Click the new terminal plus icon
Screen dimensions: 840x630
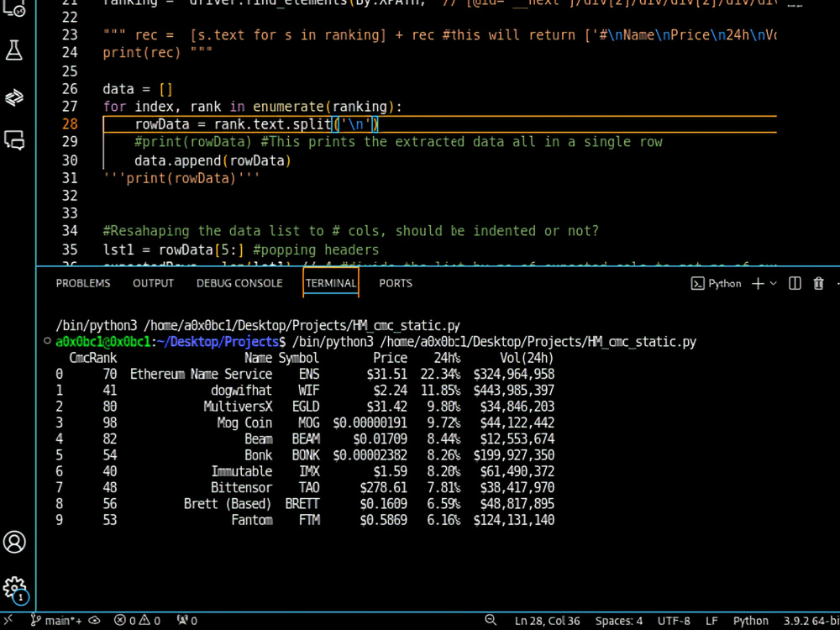758,283
